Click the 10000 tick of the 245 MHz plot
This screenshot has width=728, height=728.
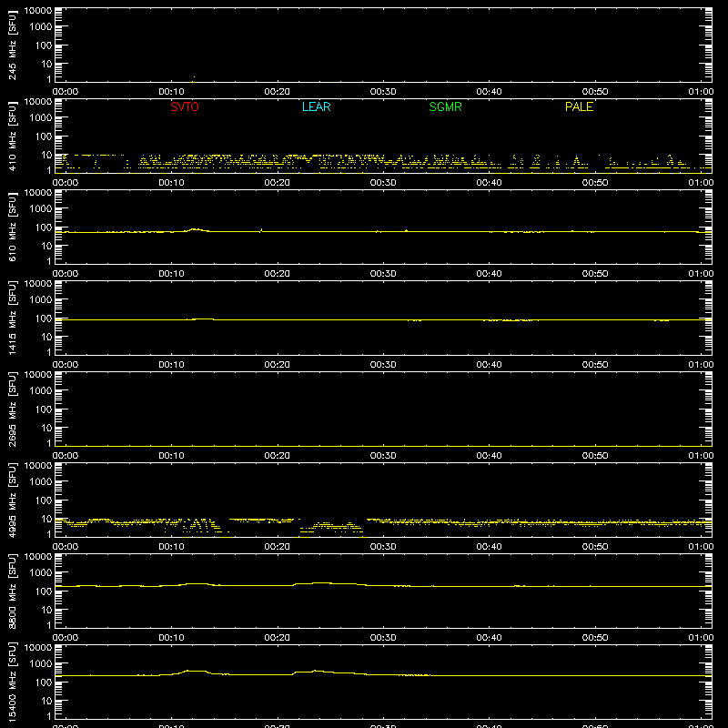coord(38,11)
